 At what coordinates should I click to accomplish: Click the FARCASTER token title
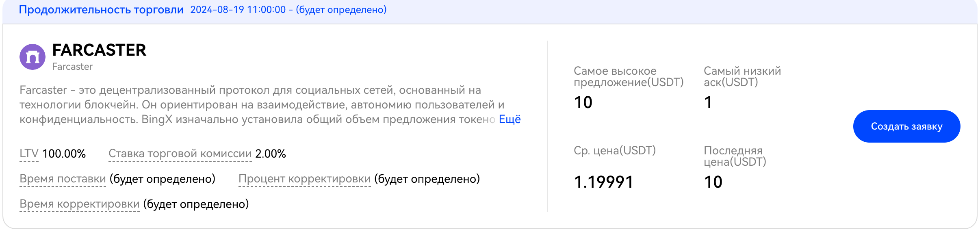(99, 50)
